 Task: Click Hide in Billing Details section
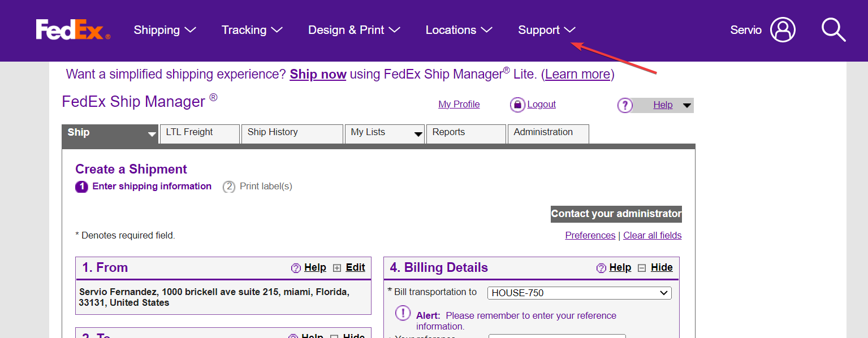662,268
